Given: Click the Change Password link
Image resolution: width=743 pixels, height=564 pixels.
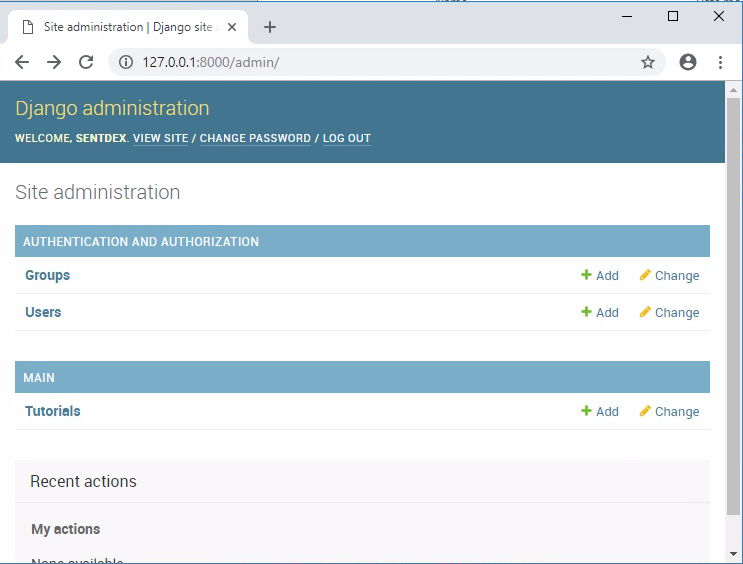Looking at the screenshot, I should tap(255, 139).
